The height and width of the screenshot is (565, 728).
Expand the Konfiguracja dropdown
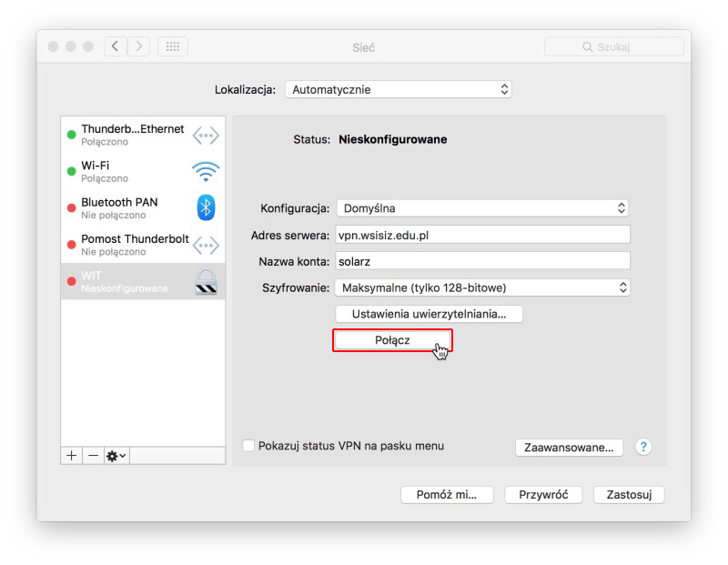coord(482,208)
